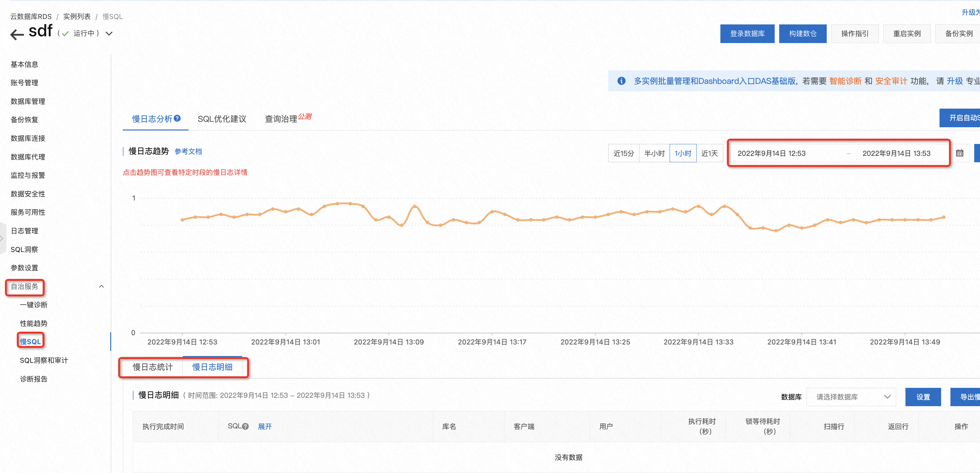Image resolution: width=980 pixels, height=473 pixels.
Task: Click the 设置 settings button
Action: (923, 397)
